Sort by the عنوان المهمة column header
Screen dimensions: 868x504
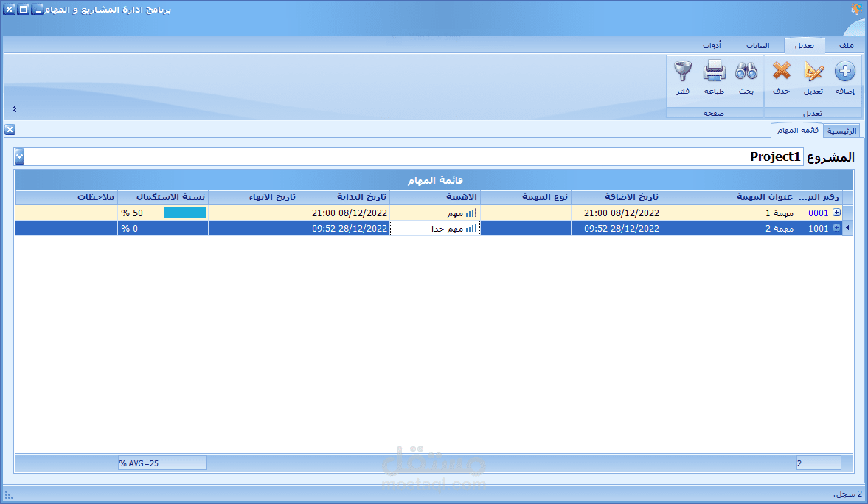pos(729,197)
